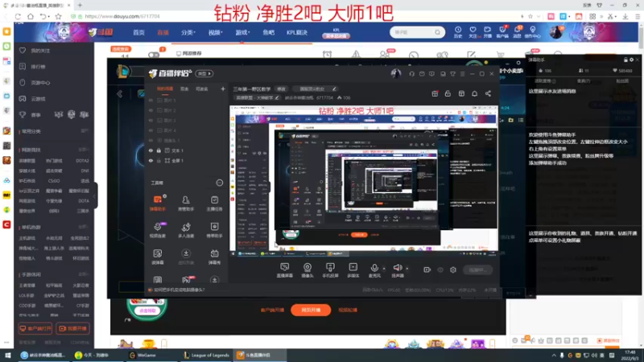Open the 消息 messages icon on Douyu header
This screenshot has height=362, width=644.
(x=517, y=32)
